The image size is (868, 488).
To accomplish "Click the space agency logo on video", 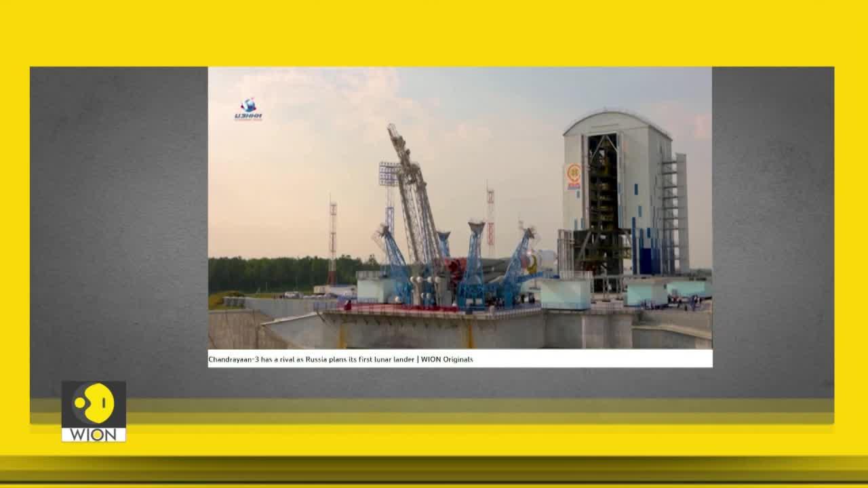I will coord(248,110).
